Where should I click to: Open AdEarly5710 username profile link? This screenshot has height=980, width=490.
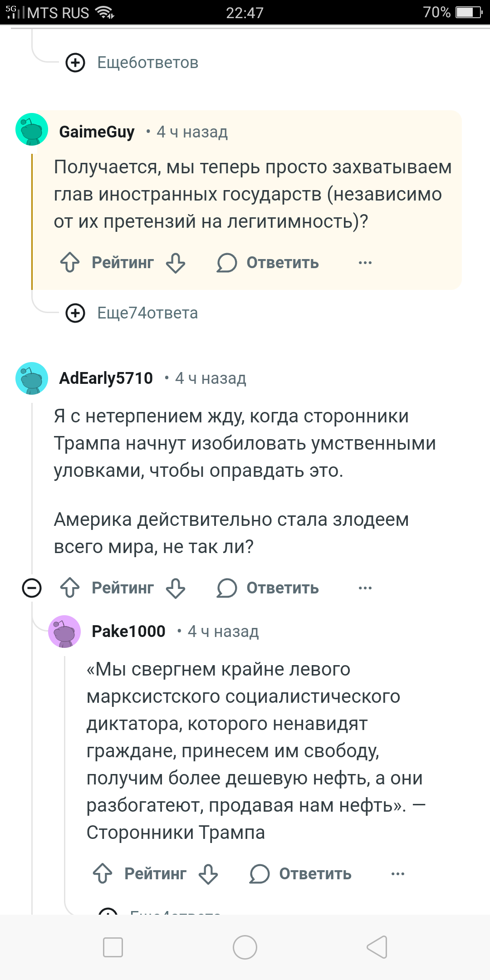(x=106, y=378)
